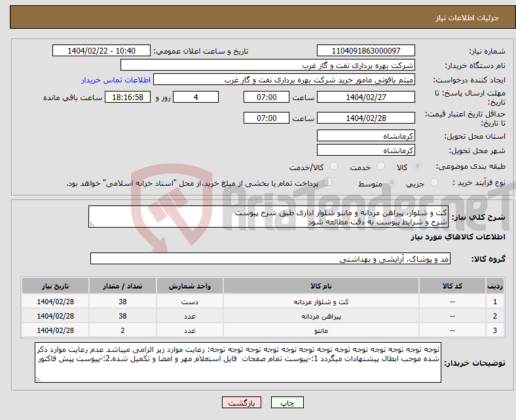Screen dimensions: 516x420
Task: Click the کد کالا column header
Action: 452,286
